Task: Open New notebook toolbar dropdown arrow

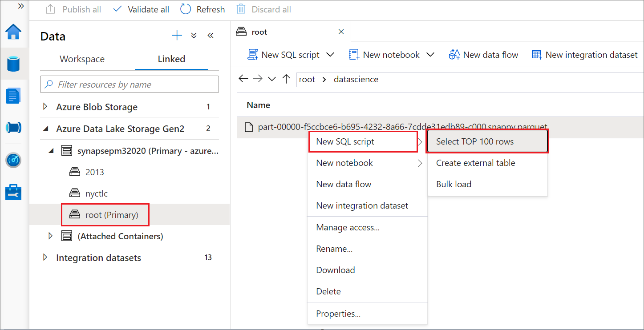Action: (x=430, y=55)
